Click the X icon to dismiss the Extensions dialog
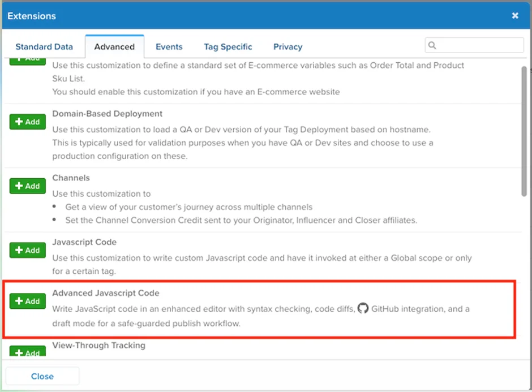532x392 pixels. click(x=515, y=16)
